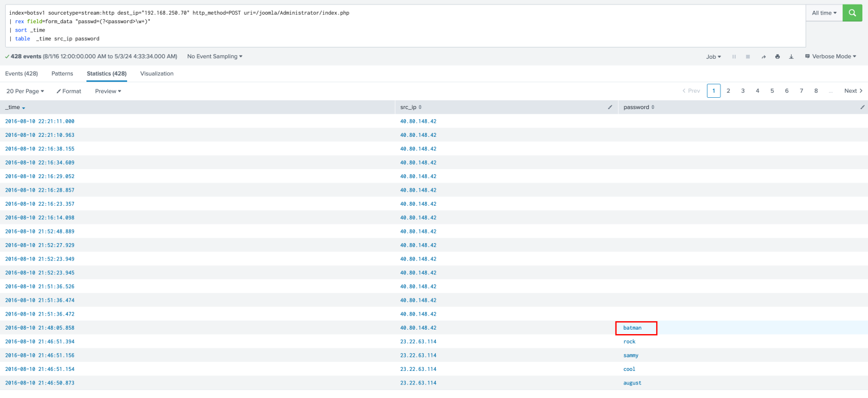Open the Visualization tab

click(x=157, y=73)
